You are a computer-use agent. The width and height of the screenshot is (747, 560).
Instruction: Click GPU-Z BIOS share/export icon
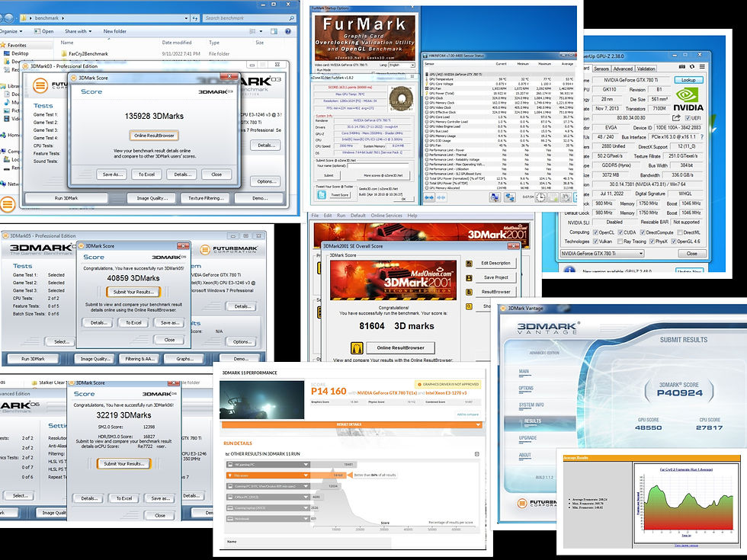pyautogui.click(x=676, y=117)
